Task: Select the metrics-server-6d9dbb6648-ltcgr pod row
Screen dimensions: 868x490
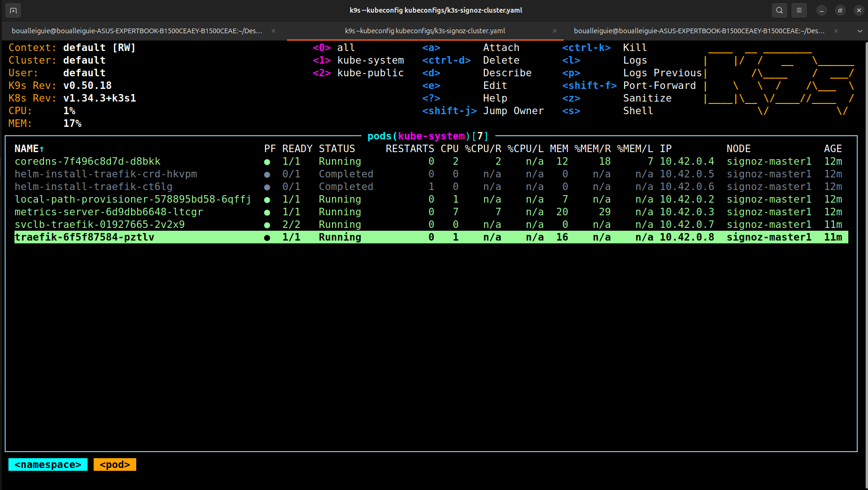Action: click(431, 212)
